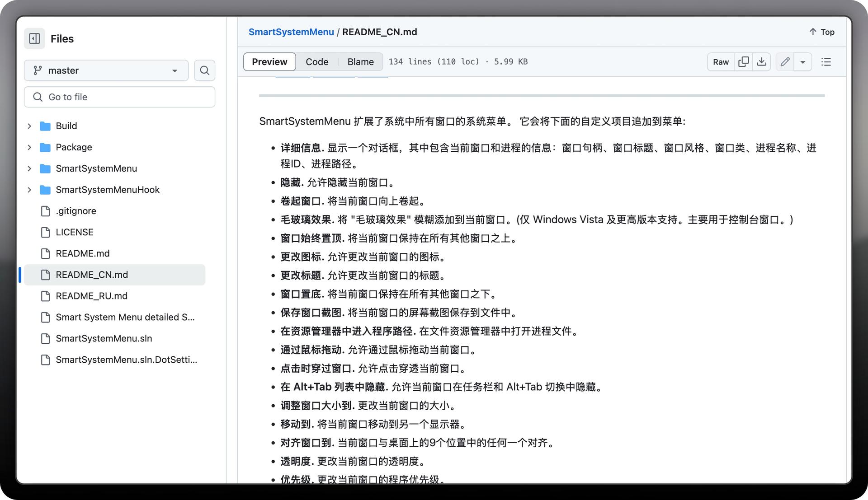Expand the Package folder chevron
The height and width of the screenshot is (500, 868).
pyautogui.click(x=29, y=147)
